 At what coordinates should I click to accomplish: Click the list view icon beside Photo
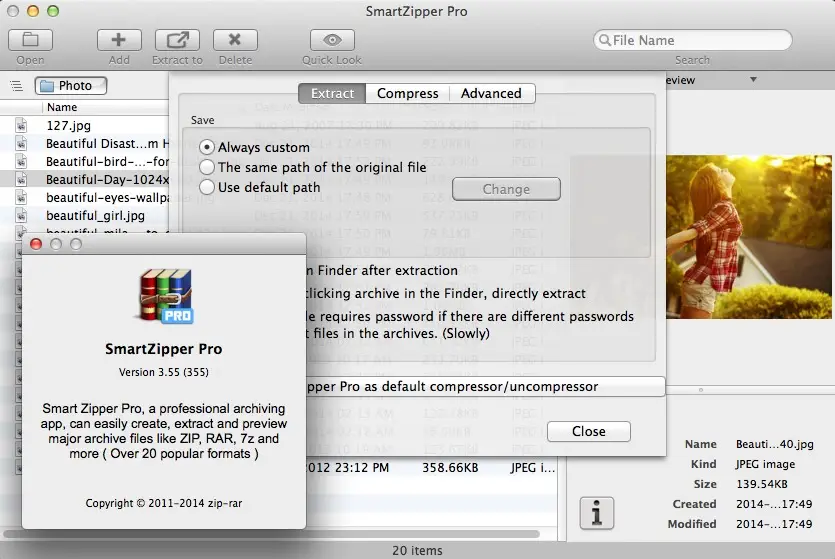point(17,86)
